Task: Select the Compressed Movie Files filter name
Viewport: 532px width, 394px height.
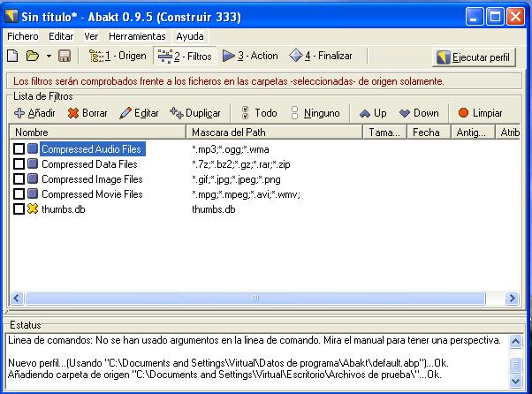Action: [92, 194]
